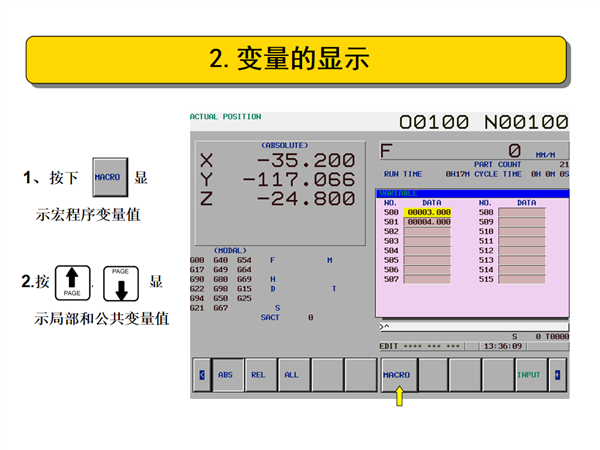600x450 pixels.
Task: Select variable 501 data field
Action: click(429, 222)
